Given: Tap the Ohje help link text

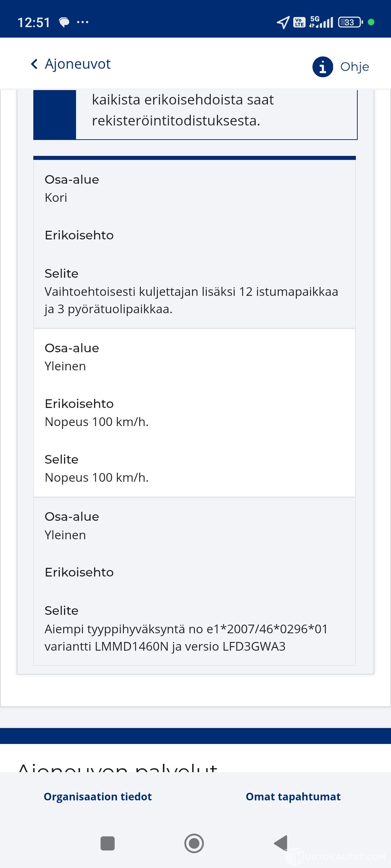Looking at the screenshot, I should tap(354, 67).
